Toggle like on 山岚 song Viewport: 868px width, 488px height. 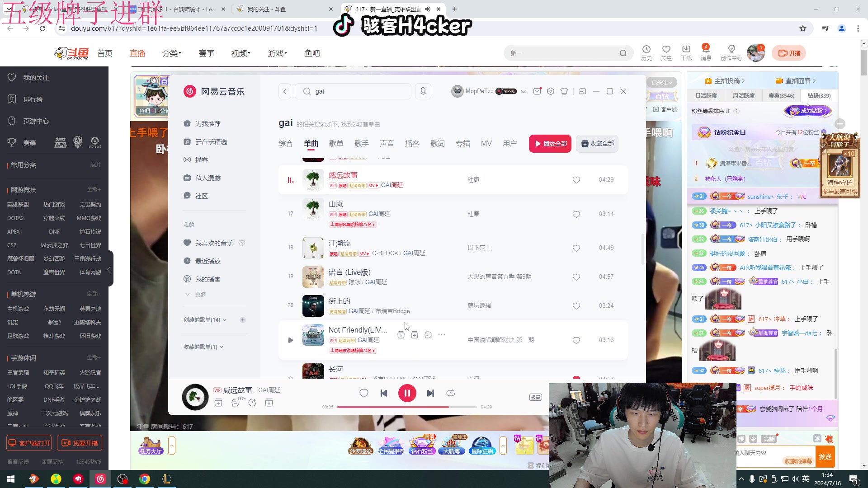pyautogui.click(x=576, y=214)
